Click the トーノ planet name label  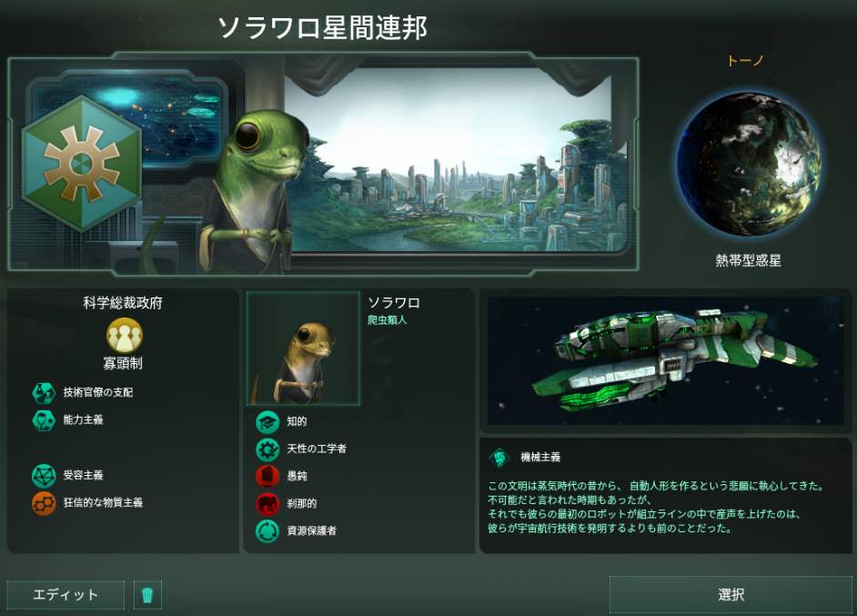coord(745,61)
